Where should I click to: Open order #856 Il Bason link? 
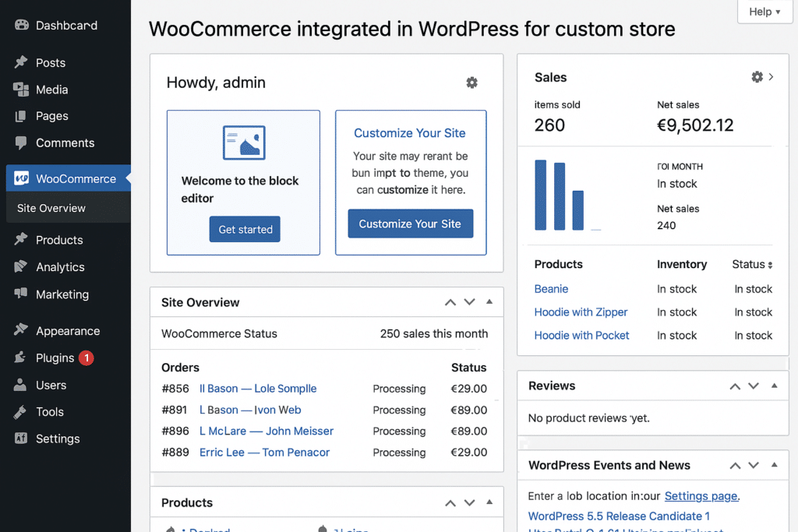click(x=258, y=389)
